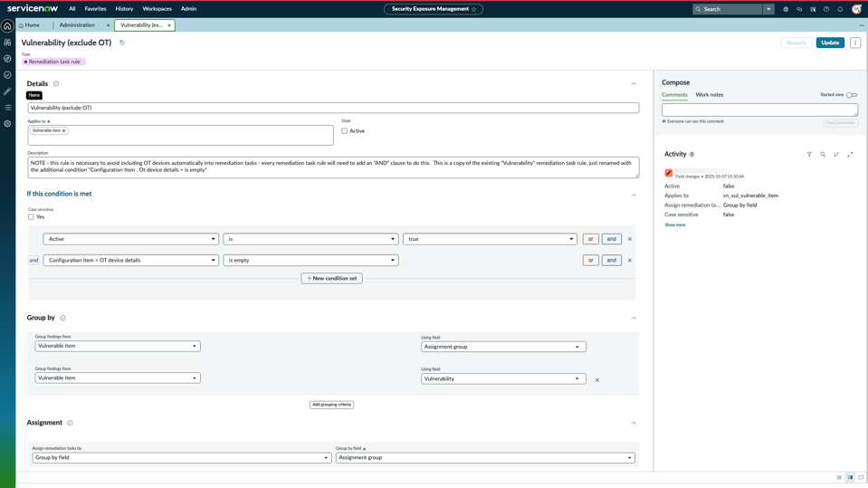Open the Admin menu
This screenshot has width=868, height=488.
click(189, 9)
